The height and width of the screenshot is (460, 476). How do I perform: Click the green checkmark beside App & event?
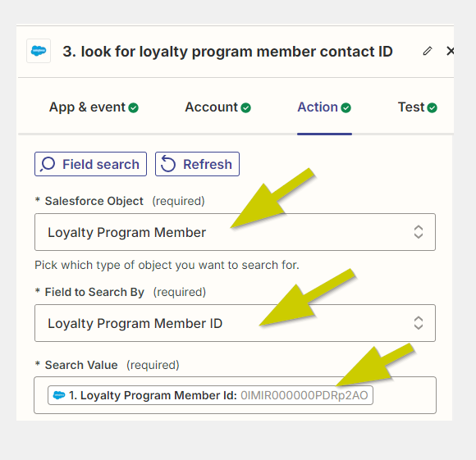(x=133, y=107)
